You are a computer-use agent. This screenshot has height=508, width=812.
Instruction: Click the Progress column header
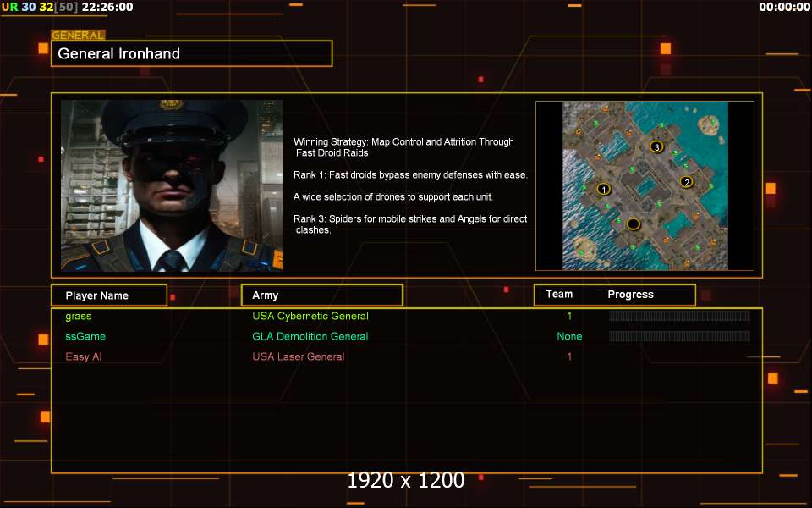point(630,295)
